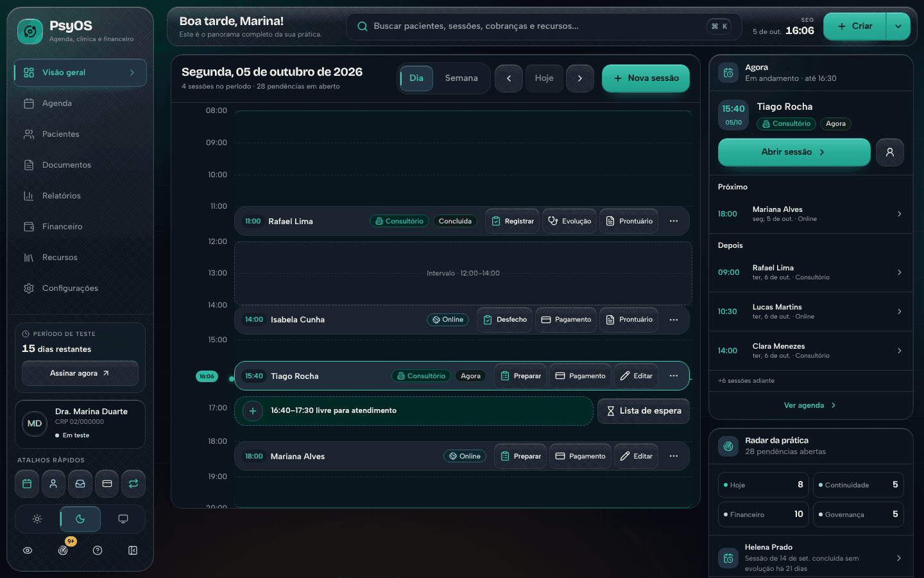Open more options for Mariana Alves session
The width and height of the screenshot is (924, 578).
click(674, 456)
